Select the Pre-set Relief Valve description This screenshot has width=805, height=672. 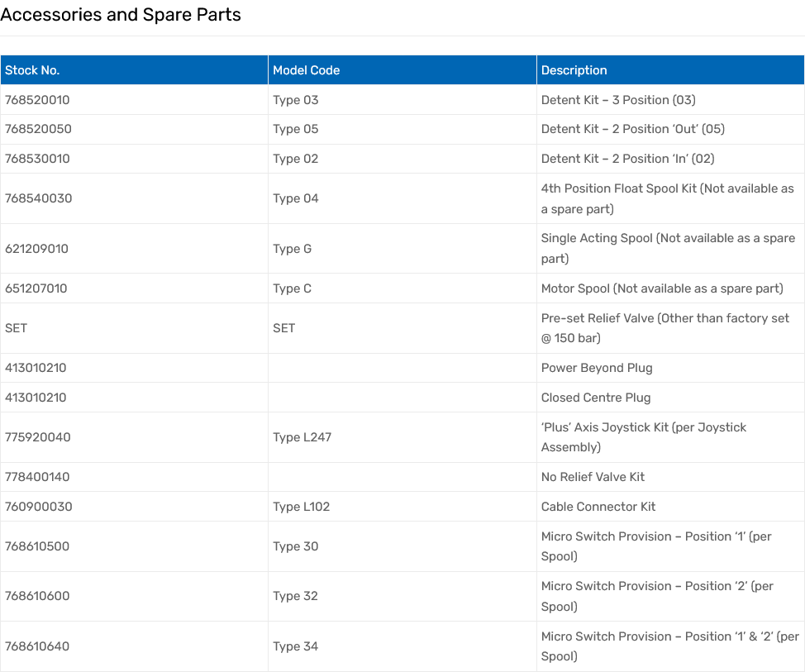click(664, 328)
